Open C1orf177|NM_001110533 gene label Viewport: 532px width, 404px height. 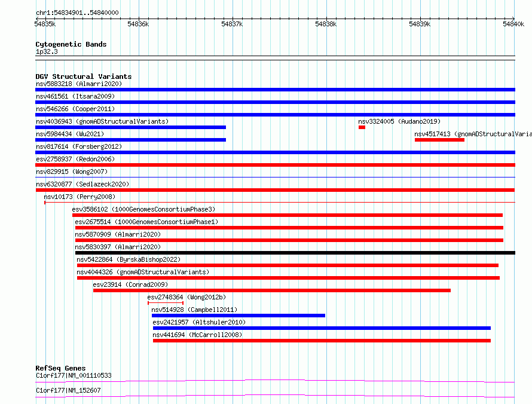[x=74, y=375]
